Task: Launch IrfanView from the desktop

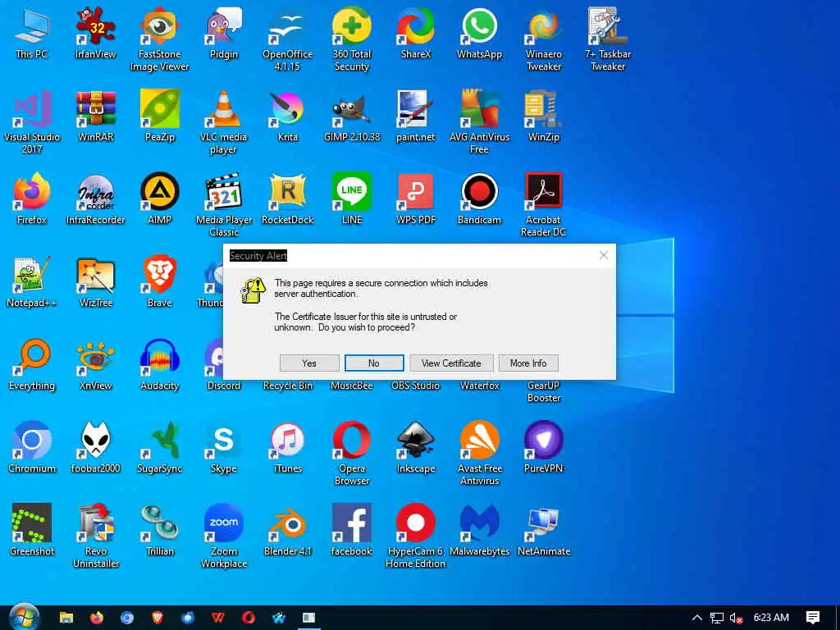Action: [96, 33]
